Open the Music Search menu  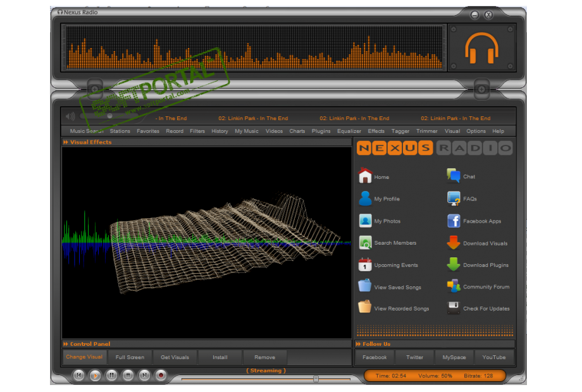(x=87, y=131)
